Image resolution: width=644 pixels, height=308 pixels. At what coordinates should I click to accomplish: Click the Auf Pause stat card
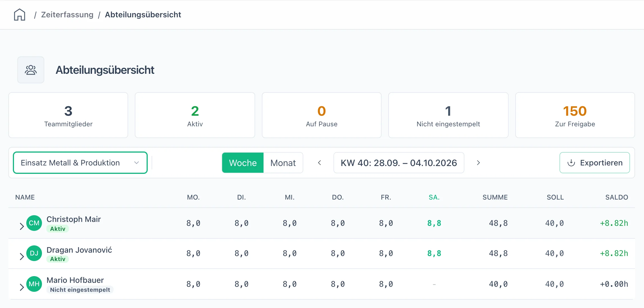click(x=322, y=115)
